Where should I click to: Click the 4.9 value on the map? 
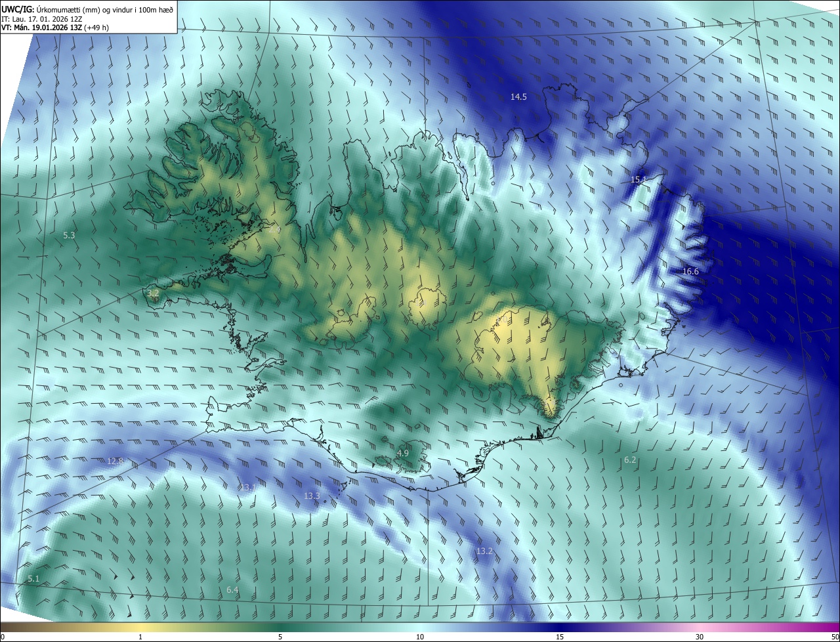click(403, 453)
